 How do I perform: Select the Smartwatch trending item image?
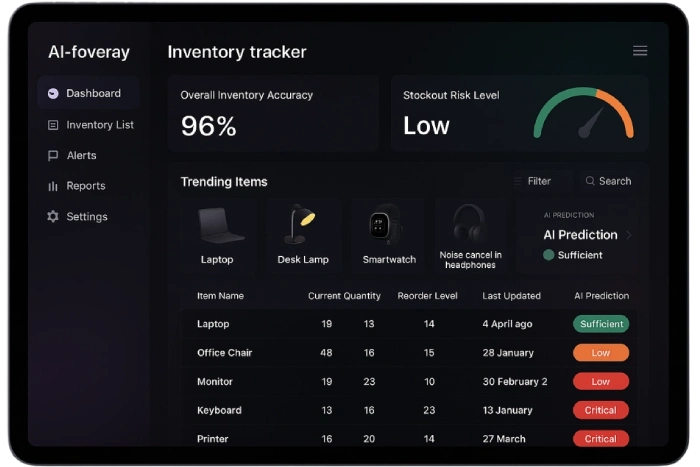point(385,224)
